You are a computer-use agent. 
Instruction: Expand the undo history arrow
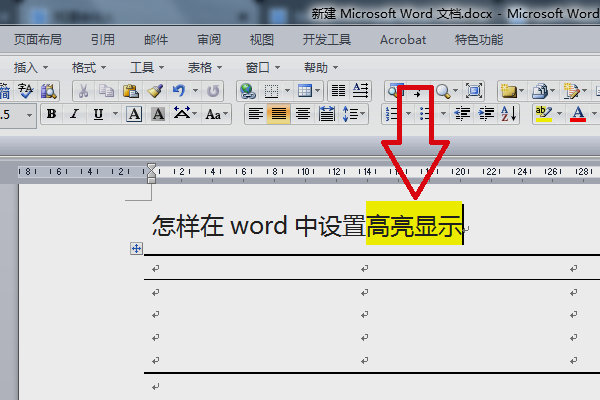(x=196, y=91)
